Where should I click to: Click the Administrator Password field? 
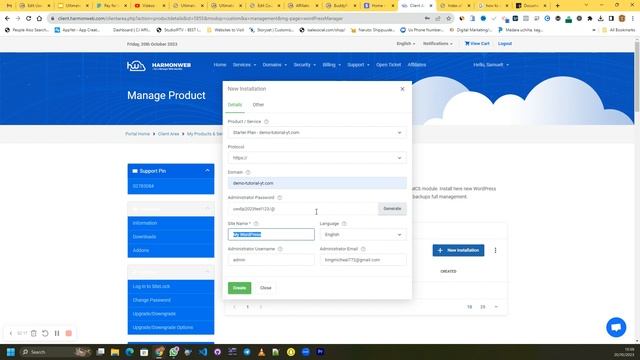coord(303,209)
